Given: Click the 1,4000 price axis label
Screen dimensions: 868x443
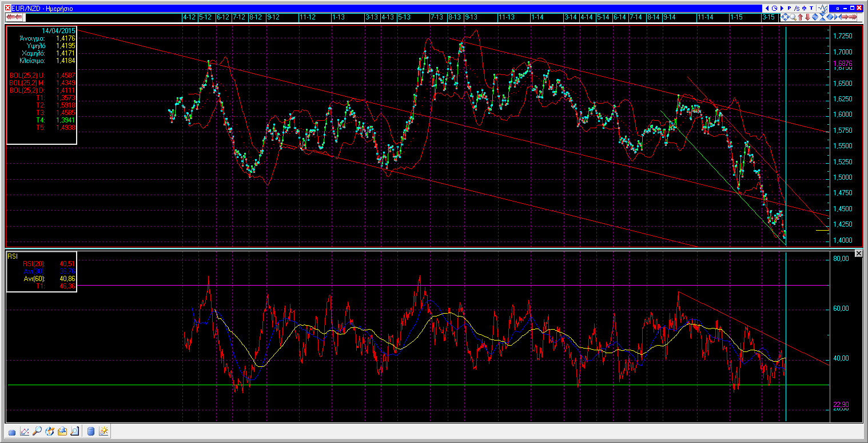Looking at the screenshot, I should tap(843, 240).
